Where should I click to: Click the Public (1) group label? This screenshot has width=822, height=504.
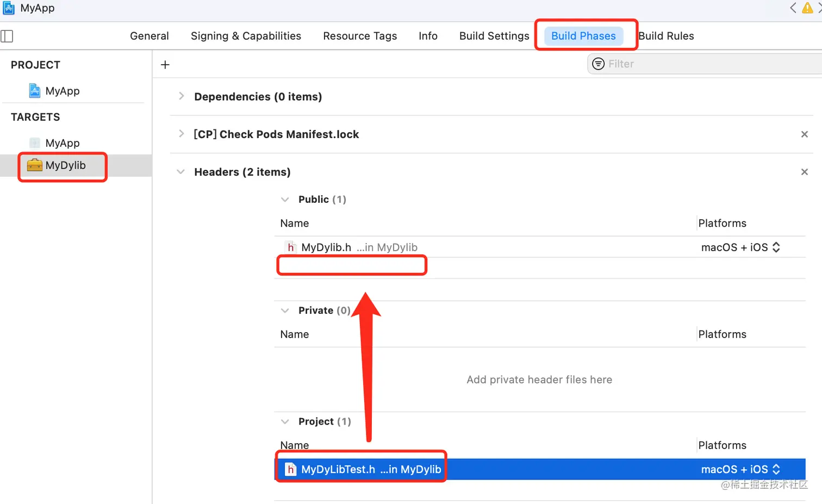coord(322,200)
